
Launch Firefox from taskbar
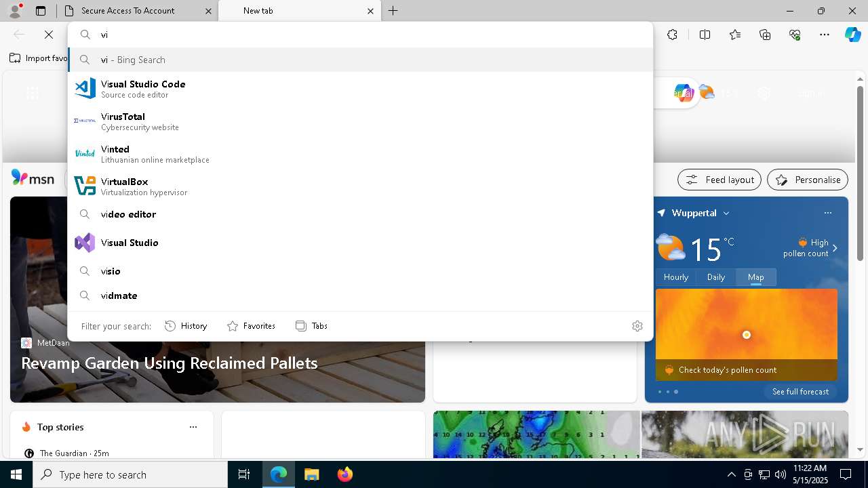click(x=345, y=474)
